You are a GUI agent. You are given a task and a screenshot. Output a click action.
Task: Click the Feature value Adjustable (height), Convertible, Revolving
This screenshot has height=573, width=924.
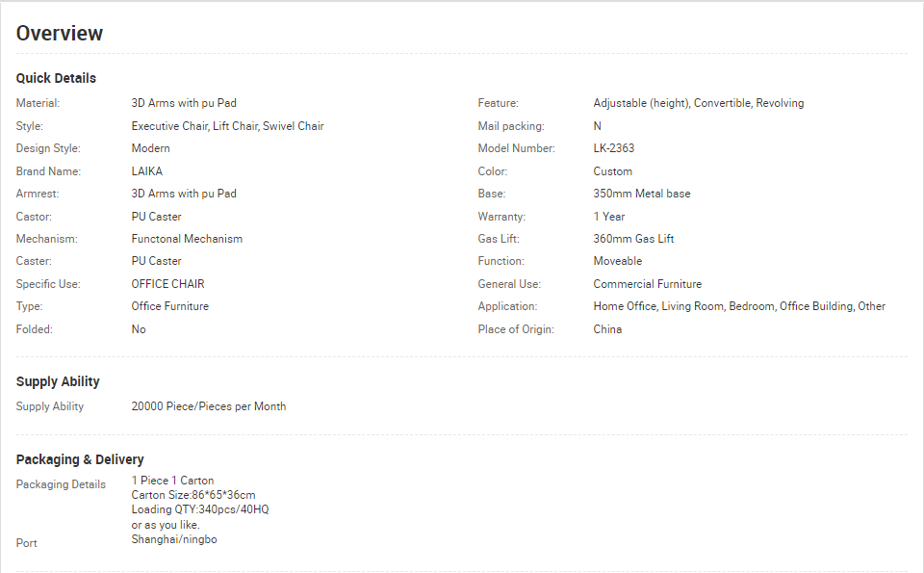(x=699, y=103)
